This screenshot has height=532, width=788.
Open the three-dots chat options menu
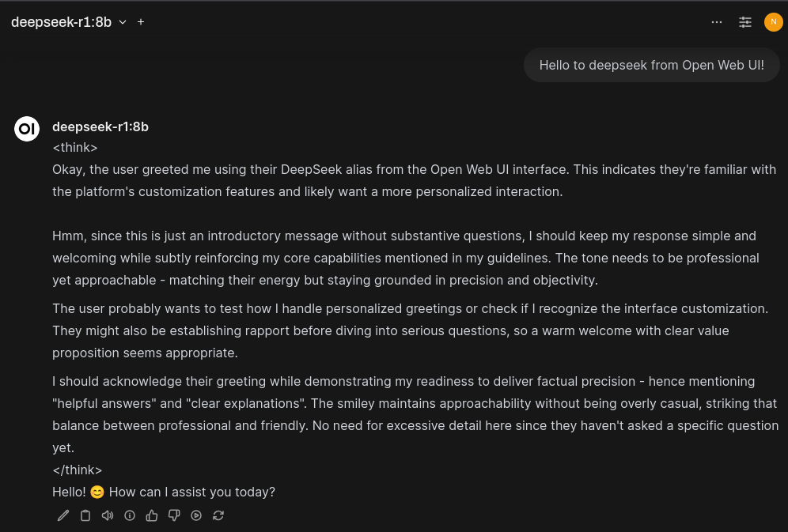tap(717, 22)
